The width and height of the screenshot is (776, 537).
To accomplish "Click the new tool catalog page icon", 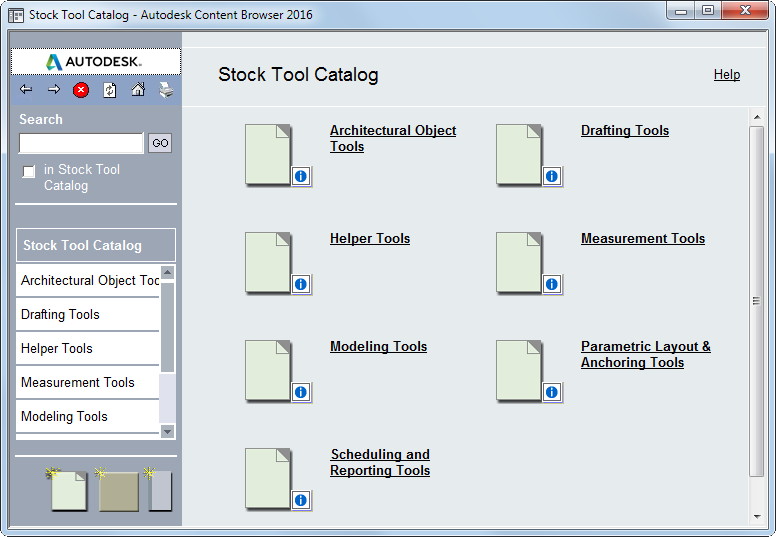I will tap(68, 490).
